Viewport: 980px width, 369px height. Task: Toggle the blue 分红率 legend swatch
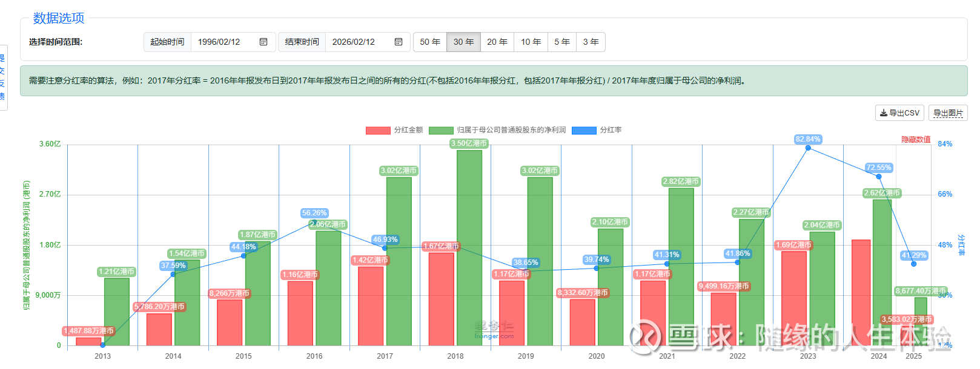pyautogui.click(x=584, y=131)
